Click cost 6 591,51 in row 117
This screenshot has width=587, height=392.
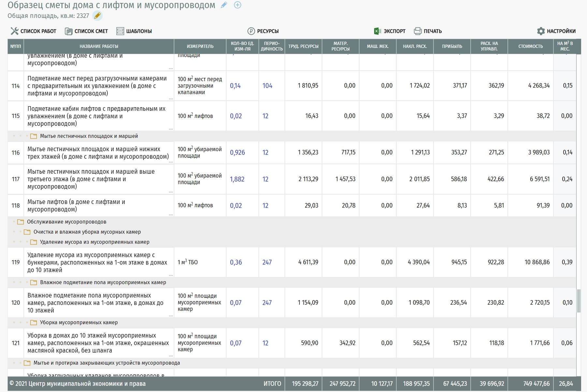pyautogui.click(x=539, y=179)
